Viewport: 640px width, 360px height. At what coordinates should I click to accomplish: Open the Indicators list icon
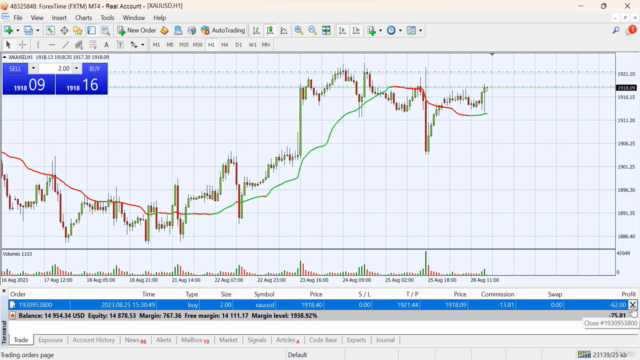pos(371,30)
